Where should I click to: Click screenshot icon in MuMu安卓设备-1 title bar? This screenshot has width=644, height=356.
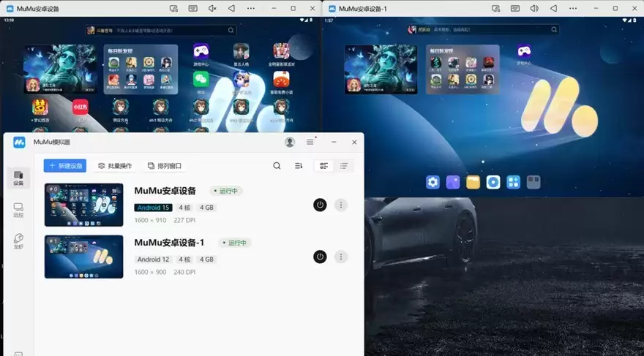coord(495,8)
